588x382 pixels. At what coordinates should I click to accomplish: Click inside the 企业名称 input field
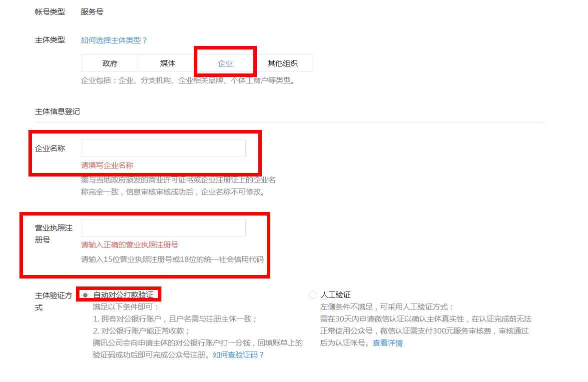click(163, 148)
